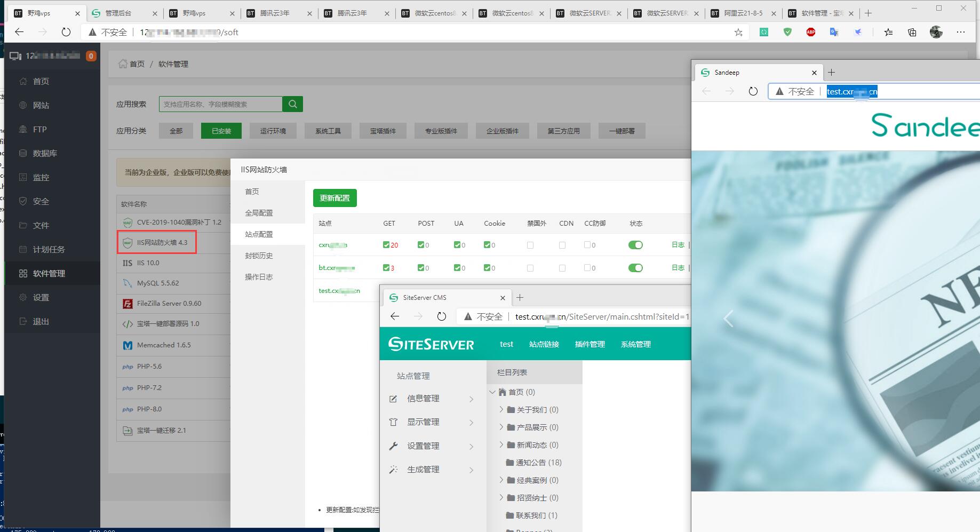Screen dimensions: 980x532
Task: Click the security shield icon in sidebar
Action: pyautogui.click(x=23, y=201)
